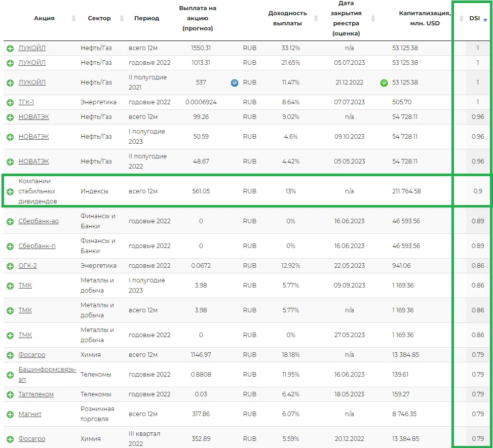The width and height of the screenshot is (493, 448).
Task: Click the plus icon next to Таттелеком
Action: (x=10, y=394)
